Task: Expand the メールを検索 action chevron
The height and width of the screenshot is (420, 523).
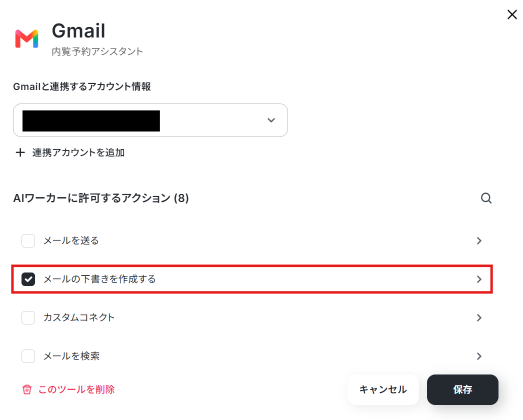Action: [479, 356]
